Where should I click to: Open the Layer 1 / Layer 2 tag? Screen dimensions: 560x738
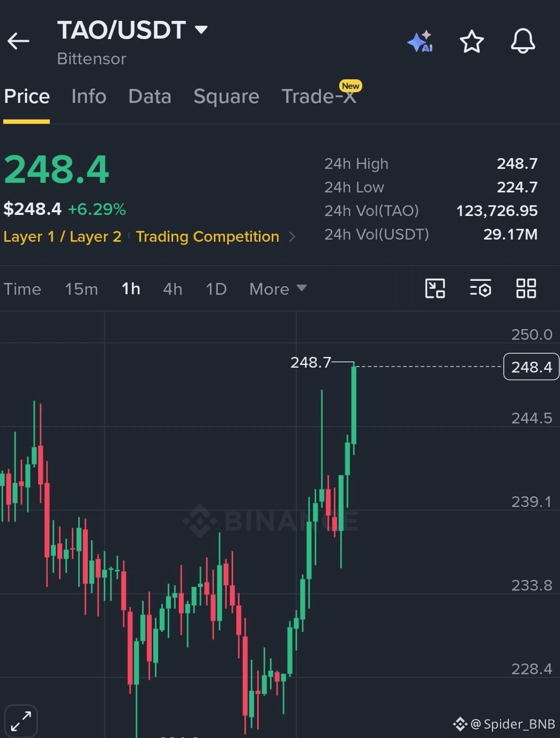click(x=62, y=236)
